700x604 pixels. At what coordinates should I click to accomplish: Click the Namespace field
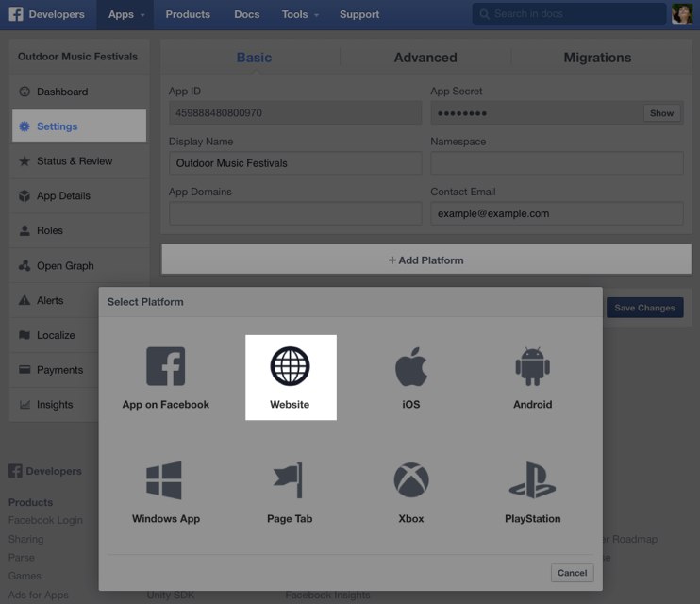click(x=557, y=163)
